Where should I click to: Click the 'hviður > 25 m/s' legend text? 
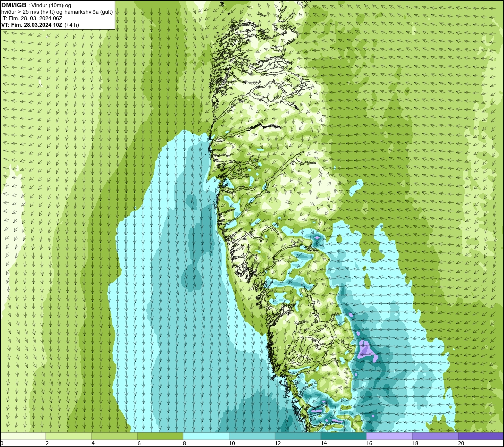point(19,12)
